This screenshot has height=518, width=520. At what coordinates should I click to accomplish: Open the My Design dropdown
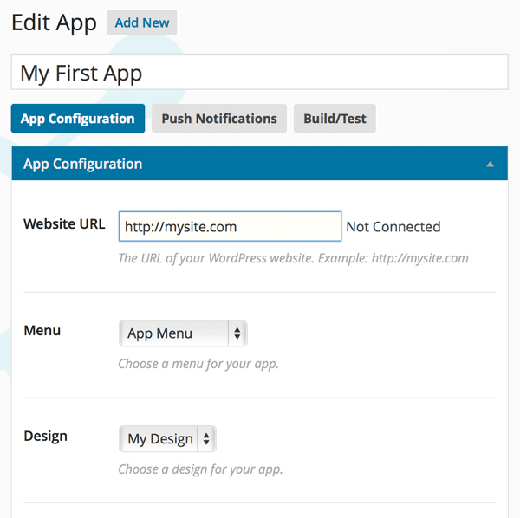pyautogui.click(x=168, y=438)
